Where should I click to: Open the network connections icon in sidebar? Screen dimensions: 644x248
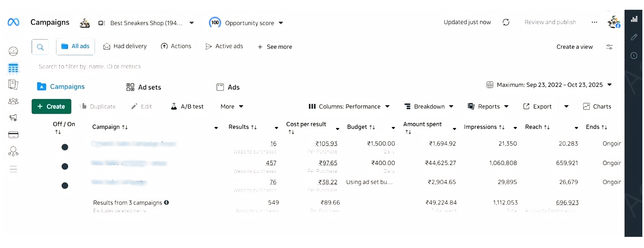pos(13,151)
